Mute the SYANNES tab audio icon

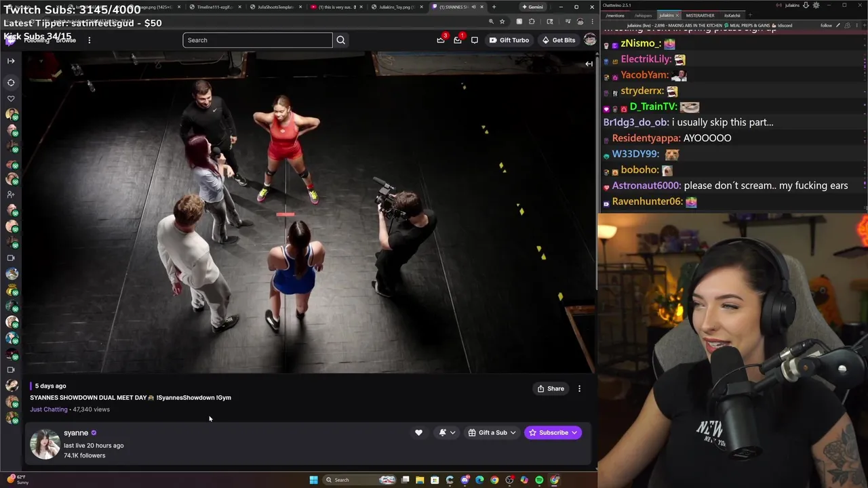473,7
